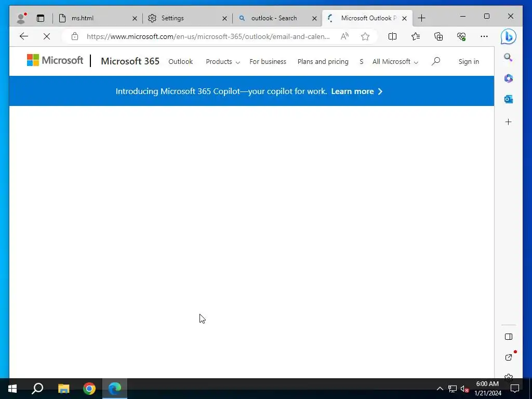This screenshot has height=399, width=532.
Task: Close the outlook - Search tab
Action: 314,18
